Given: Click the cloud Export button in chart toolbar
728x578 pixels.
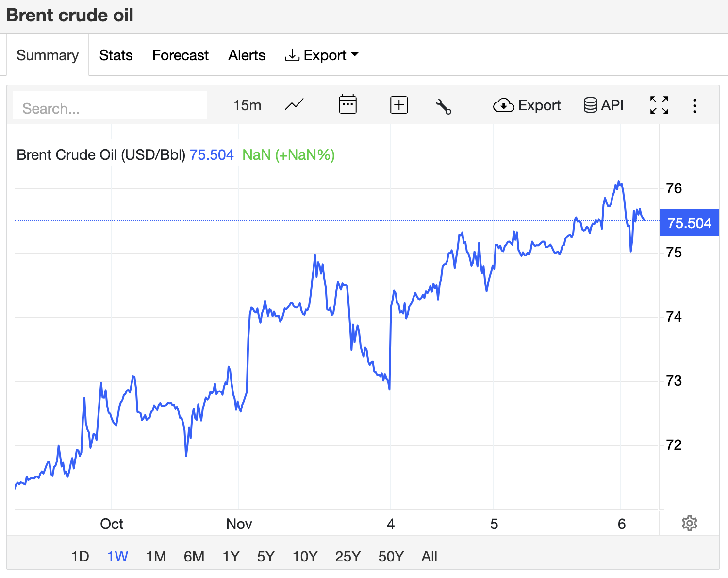Looking at the screenshot, I should point(527,105).
